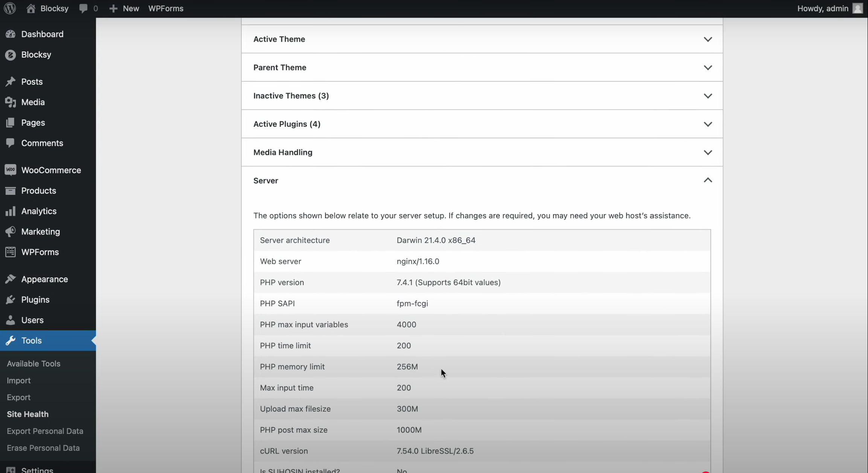The image size is (868, 473).
Task: Click WPForms in the top admin bar
Action: coord(165,8)
